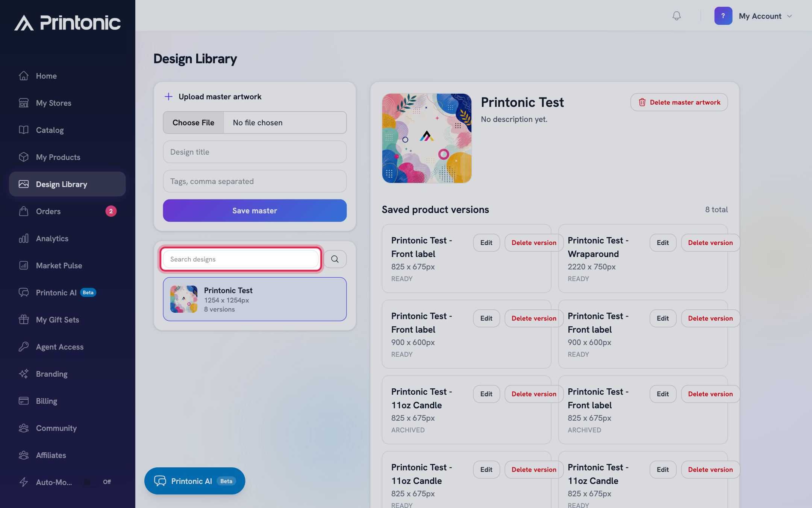Select Printonic Test thumbnail in design list
Image resolution: width=812 pixels, height=508 pixels.
[184, 299]
